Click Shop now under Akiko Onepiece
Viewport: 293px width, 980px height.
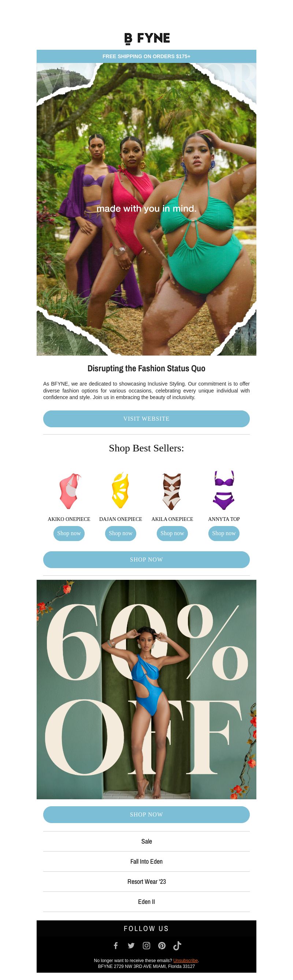tap(69, 533)
